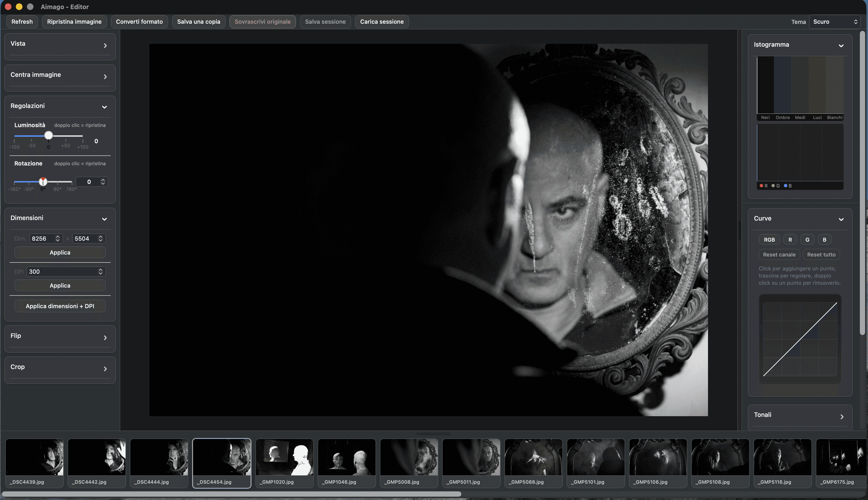
Task: Collapse the Istogramma panel
Action: (x=841, y=46)
